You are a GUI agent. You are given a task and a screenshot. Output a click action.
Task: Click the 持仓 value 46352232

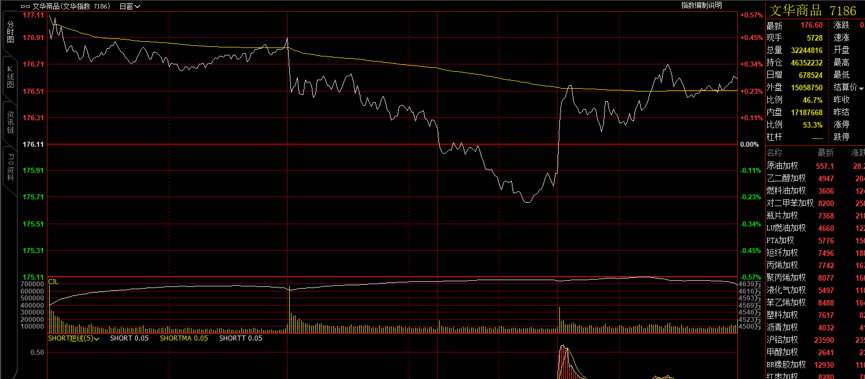pyautogui.click(x=807, y=63)
